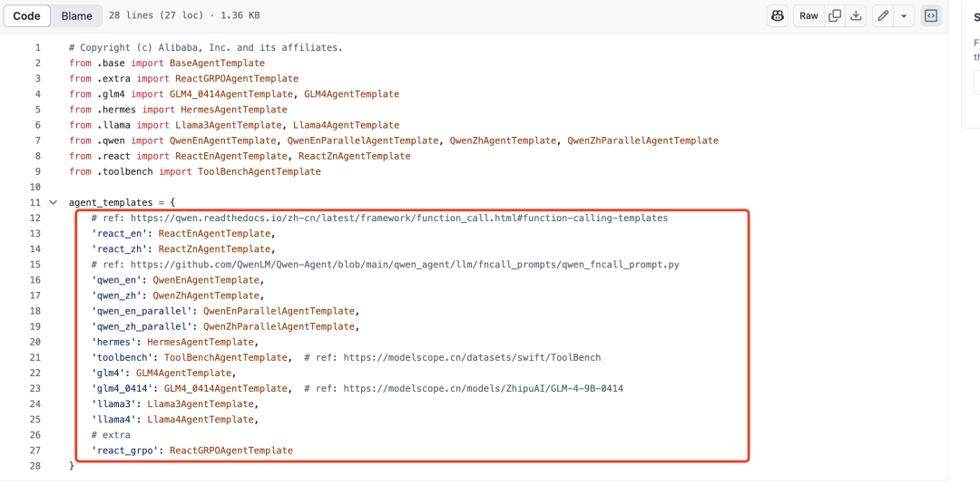Click QwenEnParallelAgentTemplate import on line 7

[x=363, y=141]
